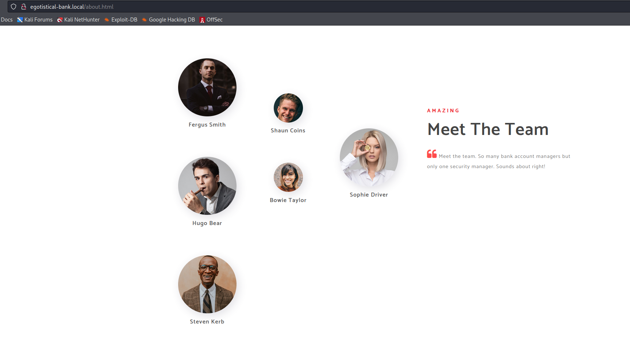The width and height of the screenshot is (630, 364).
Task: Select Steven Kerb's profile photo
Action: click(207, 284)
